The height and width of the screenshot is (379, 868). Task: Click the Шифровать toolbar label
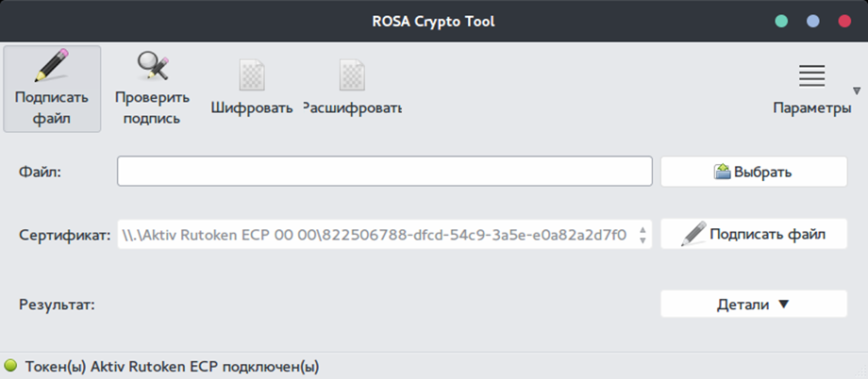[252, 107]
